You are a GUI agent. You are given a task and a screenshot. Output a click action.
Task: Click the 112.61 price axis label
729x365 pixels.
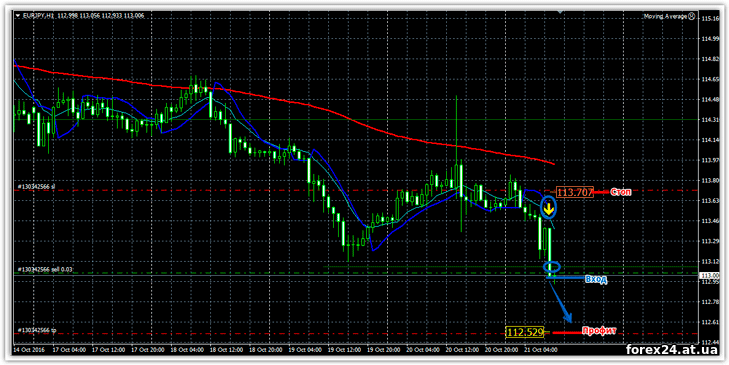[x=711, y=322]
